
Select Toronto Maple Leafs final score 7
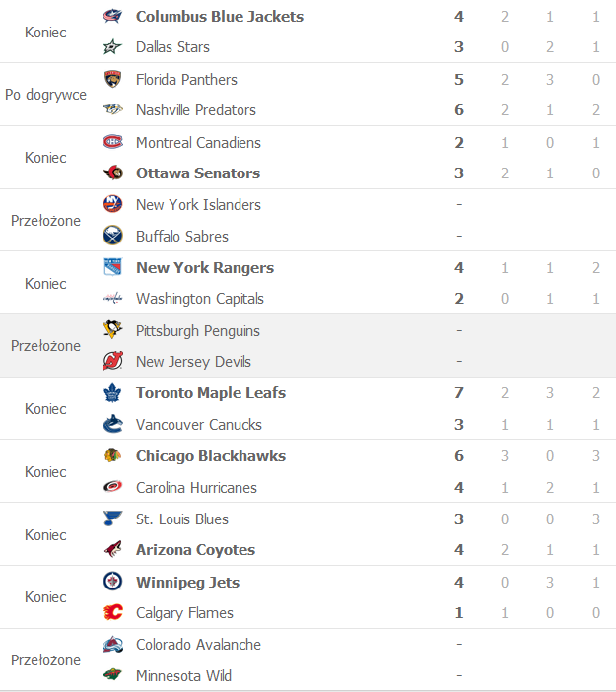click(459, 392)
